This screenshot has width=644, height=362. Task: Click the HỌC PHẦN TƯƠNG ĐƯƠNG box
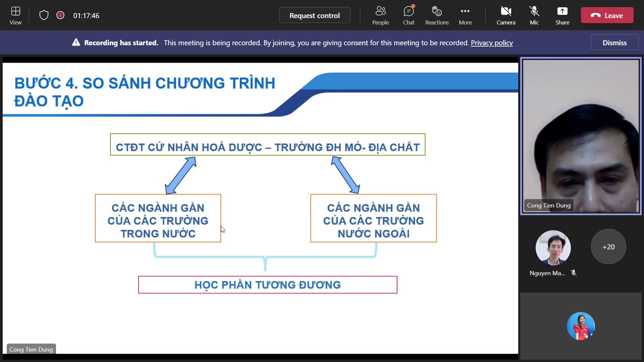coord(268,285)
